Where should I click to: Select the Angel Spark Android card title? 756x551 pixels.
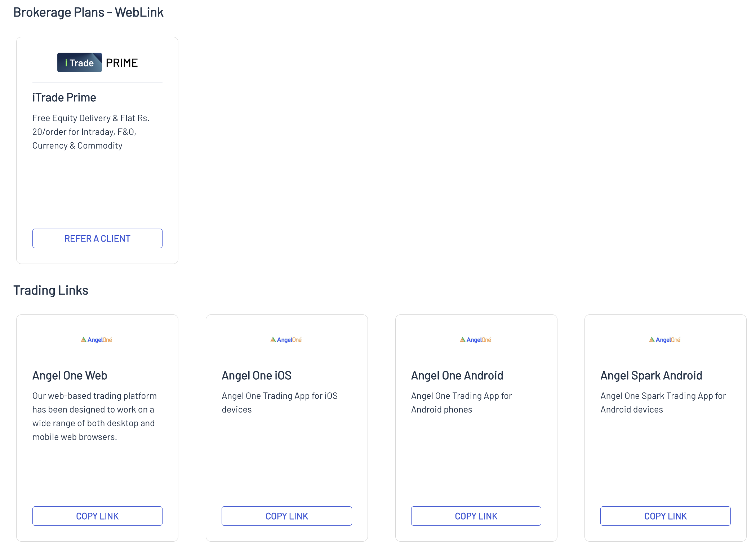coord(651,376)
